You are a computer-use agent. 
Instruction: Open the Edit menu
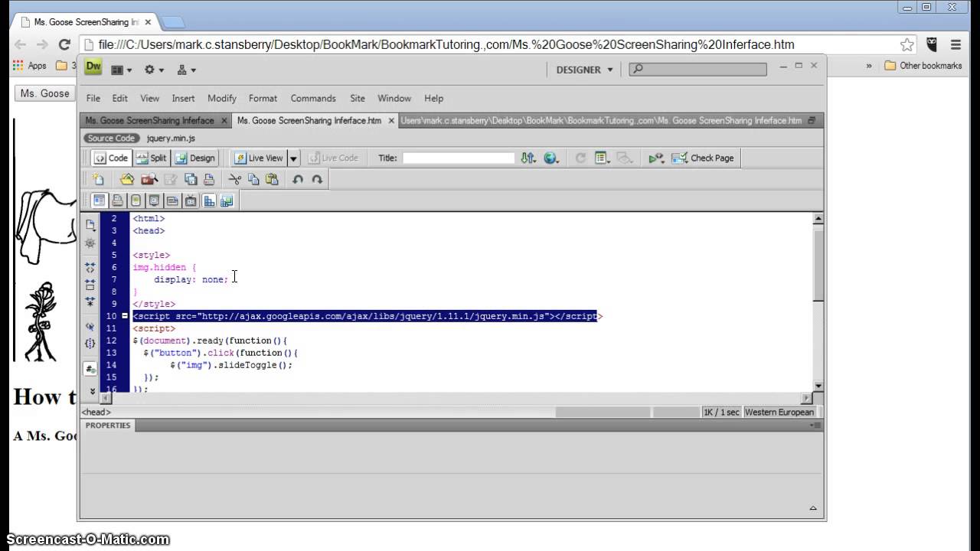click(119, 98)
